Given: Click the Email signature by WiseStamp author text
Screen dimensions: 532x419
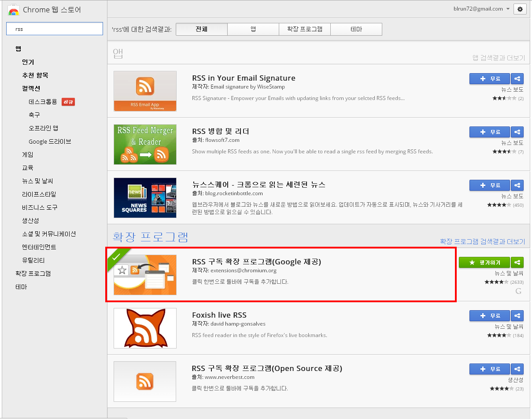Looking at the screenshot, I should point(248,87).
